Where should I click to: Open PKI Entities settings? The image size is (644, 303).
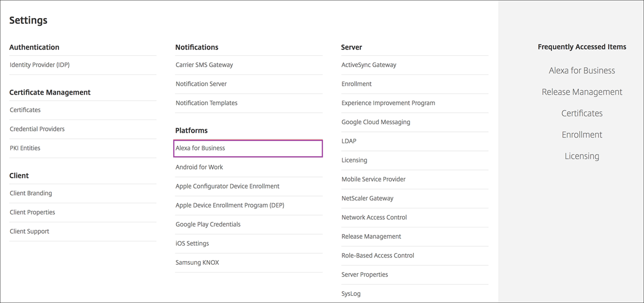click(25, 148)
